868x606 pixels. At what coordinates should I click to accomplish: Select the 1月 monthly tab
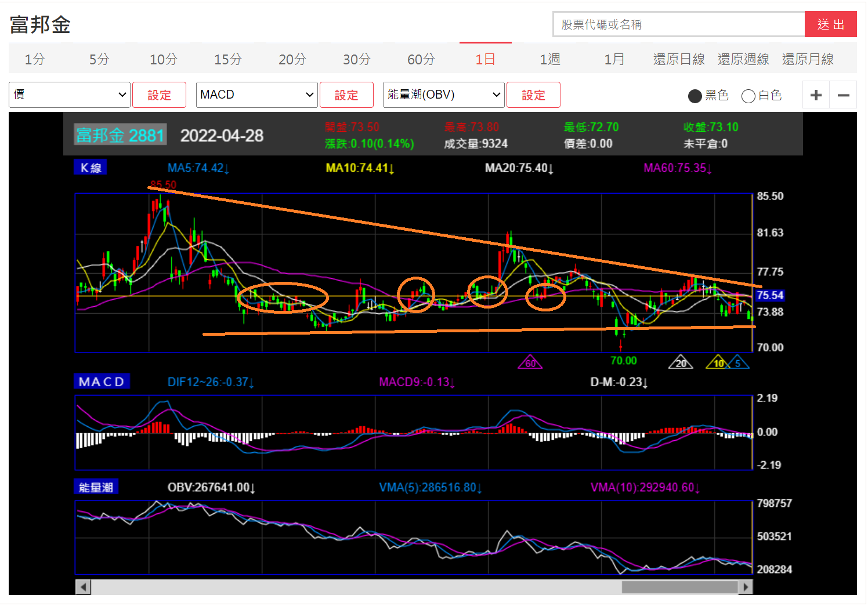pyautogui.click(x=614, y=59)
